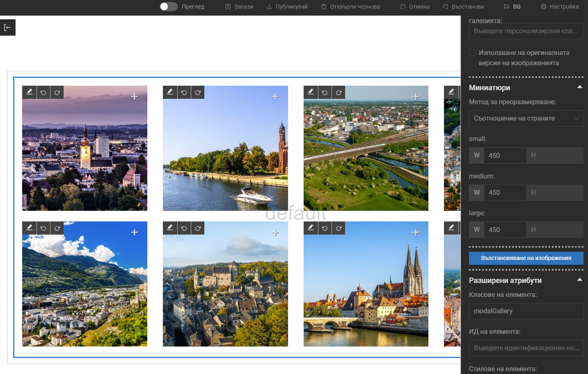Click the small width input field
588x374 pixels.
pos(505,155)
